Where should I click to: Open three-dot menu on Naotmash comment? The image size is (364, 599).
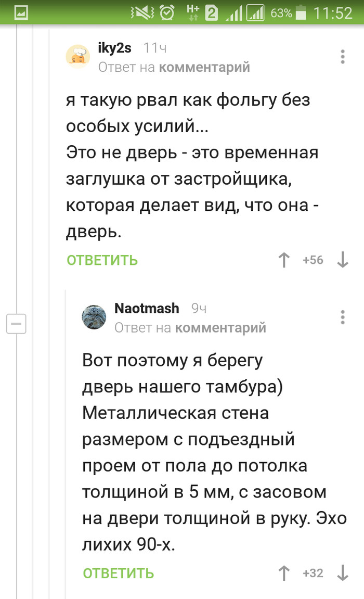(x=343, y=317)
